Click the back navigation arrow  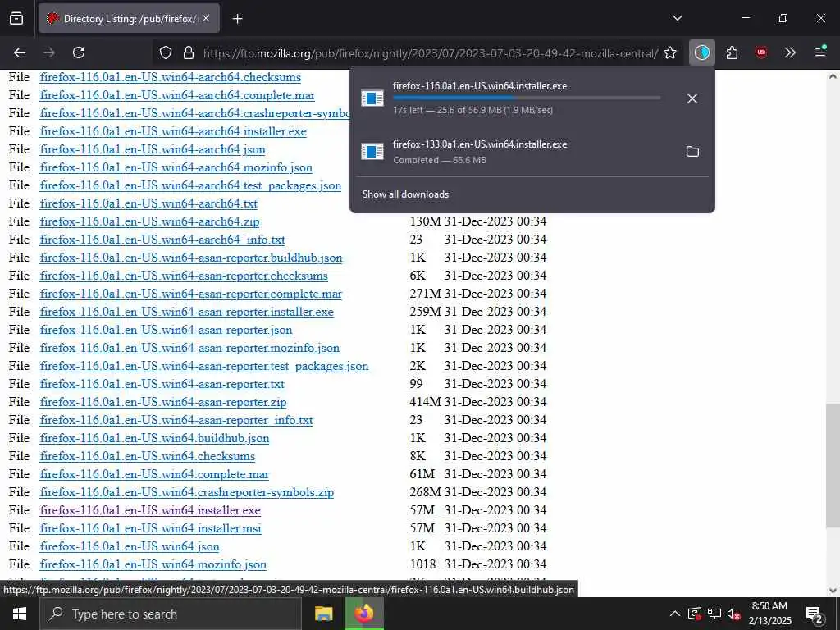pos(20,52)
